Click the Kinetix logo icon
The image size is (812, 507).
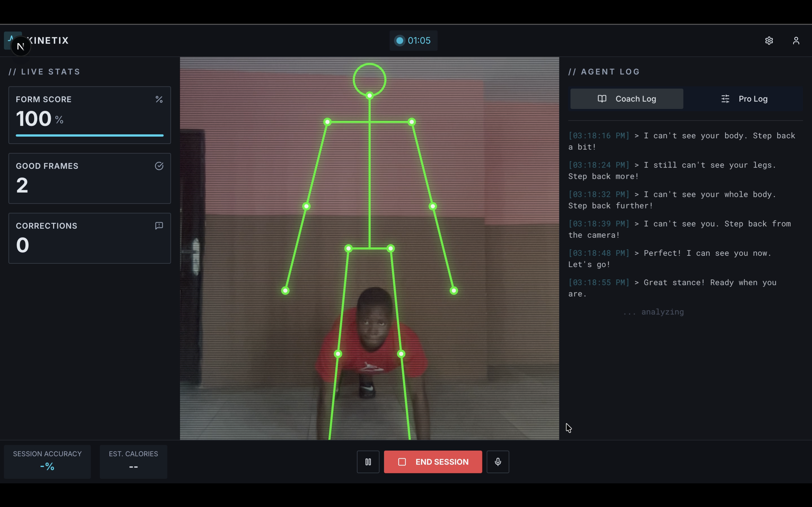coord(10,37)
